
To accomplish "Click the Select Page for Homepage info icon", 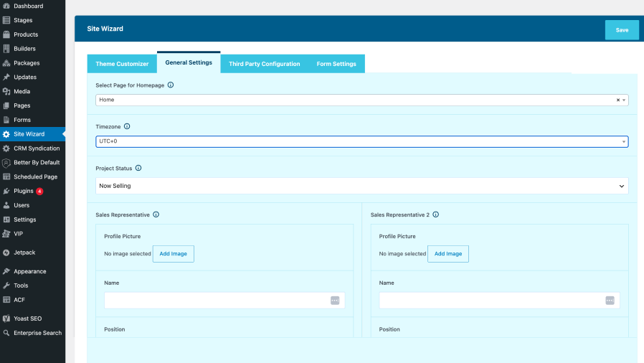I will pyautogui.click(x=171, y=85).
